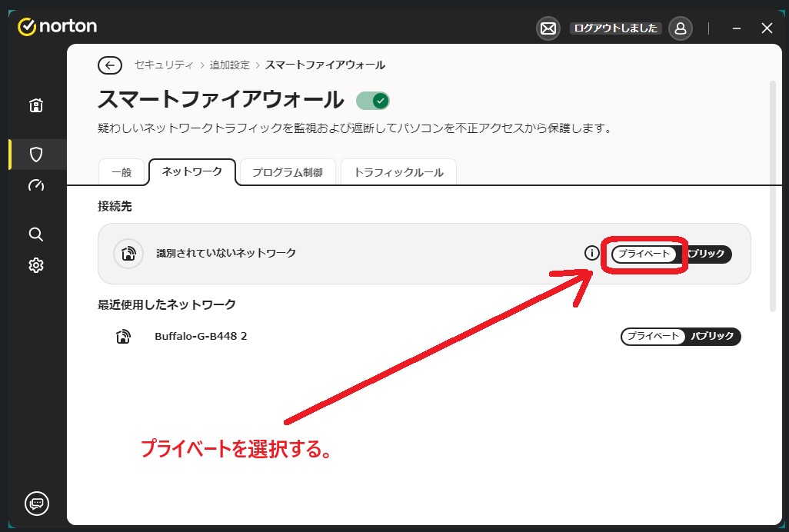Select the Security shield sidebar icon
Screen dimensions: 789x532
click(35, 155)
